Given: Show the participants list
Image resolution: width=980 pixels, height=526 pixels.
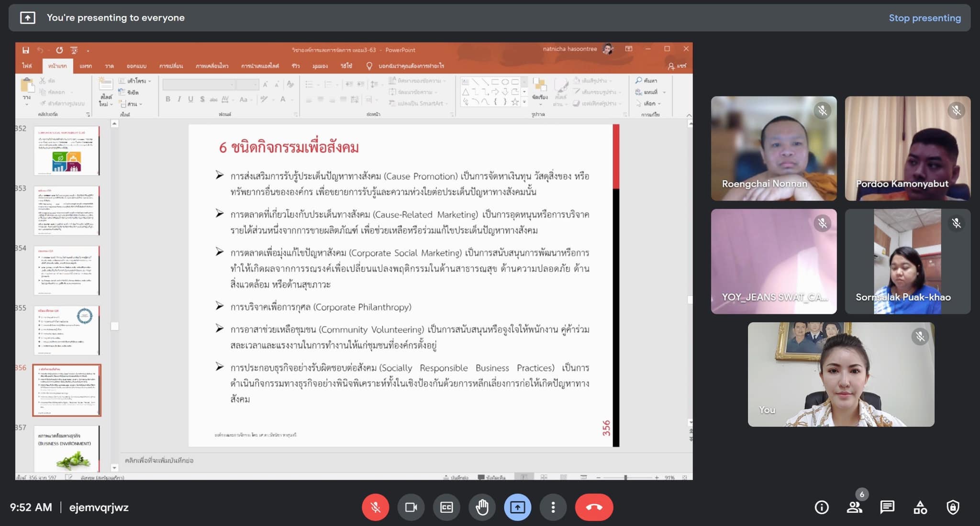Looking at the screenshot, I should pyautogui.click(x=854, y=507).
